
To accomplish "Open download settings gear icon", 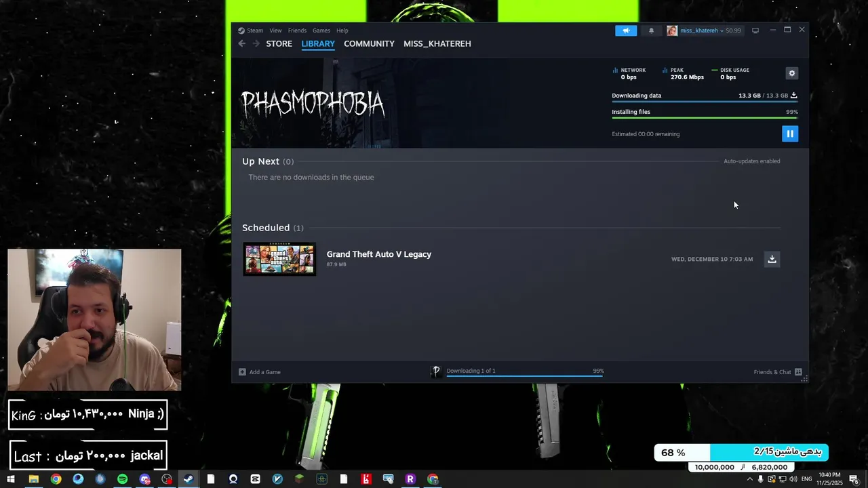I will [x=791, y=73].
